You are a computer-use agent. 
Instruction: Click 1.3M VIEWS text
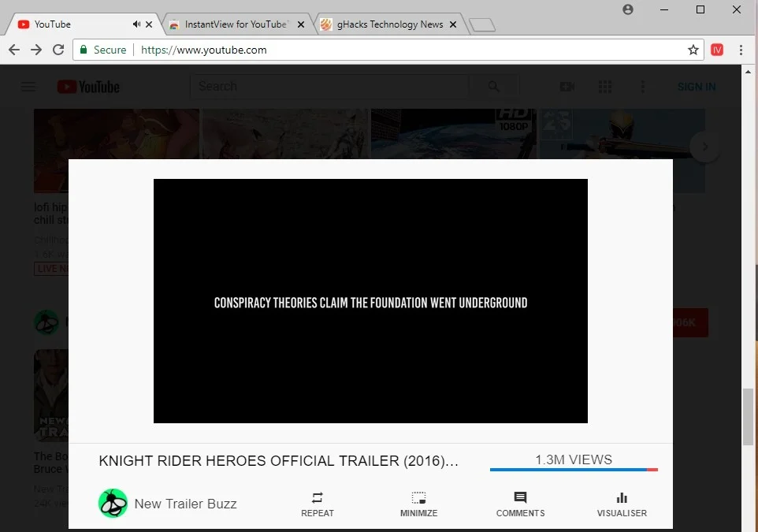[x=574, y=459]
